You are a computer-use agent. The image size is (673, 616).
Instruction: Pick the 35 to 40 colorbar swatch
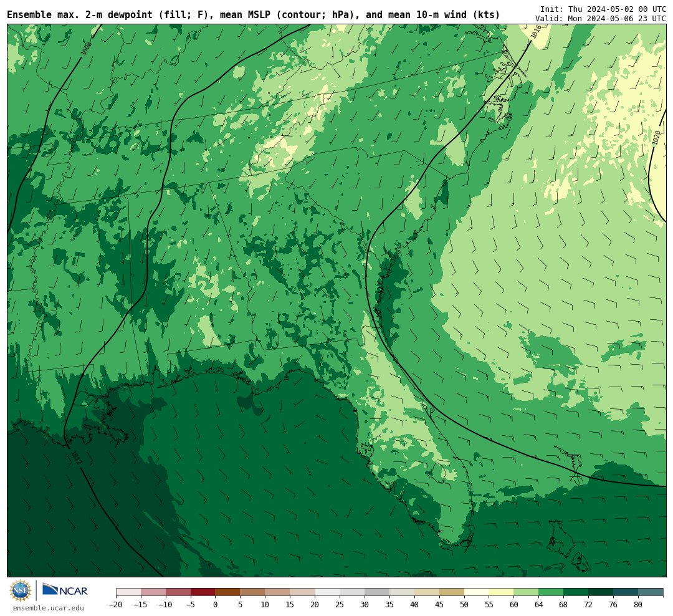[x=402, y=592]
